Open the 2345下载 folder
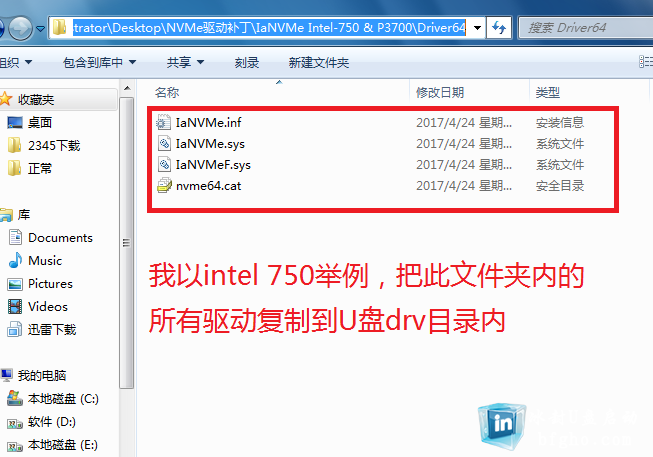 pyautogui.click(x=54, y=145)
